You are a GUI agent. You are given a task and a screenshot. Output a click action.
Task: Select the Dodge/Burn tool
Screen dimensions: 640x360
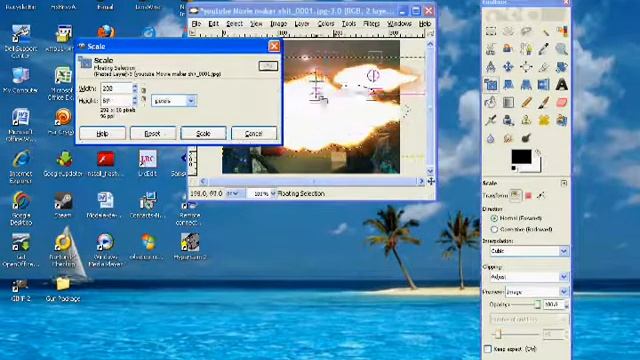tap(526, 138)
